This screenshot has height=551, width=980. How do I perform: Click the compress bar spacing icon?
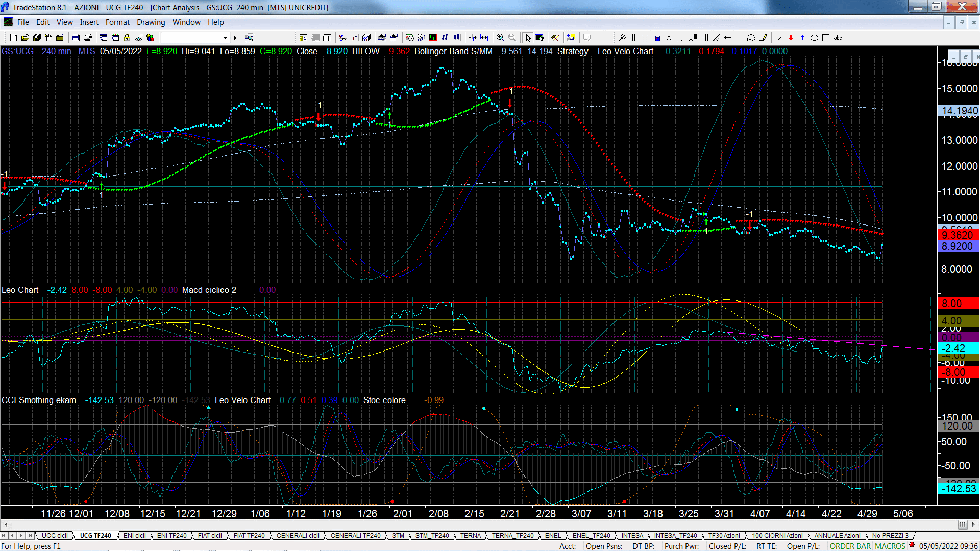point(473,38)
